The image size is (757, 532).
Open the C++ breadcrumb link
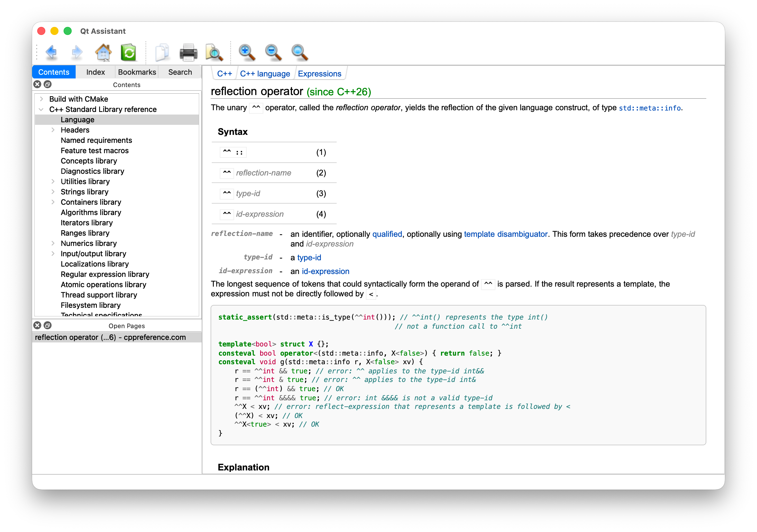tap(224, 74)
